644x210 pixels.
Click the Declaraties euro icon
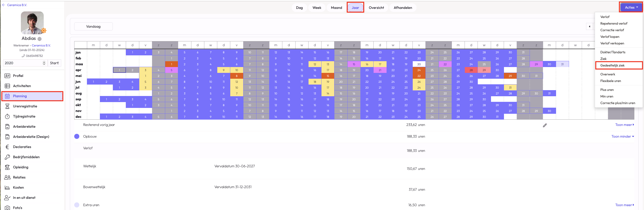point(7,147)
